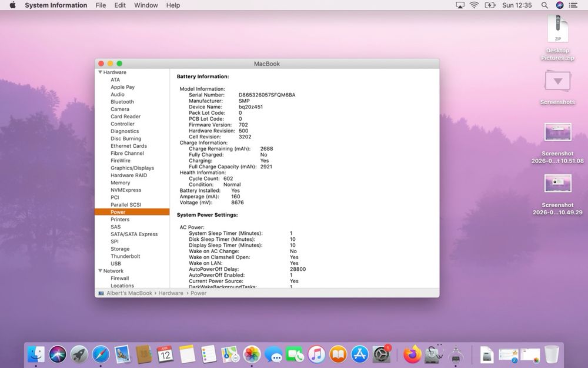Click System Information chip icon in Dock
This screenshot has width=588, height=368.
tap(455, 354)
